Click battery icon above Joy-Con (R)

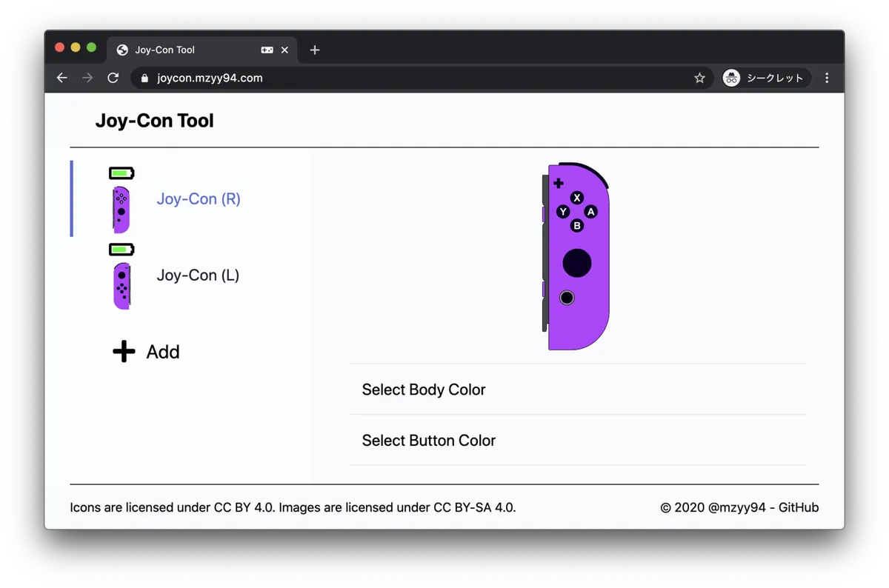[x=121, y=173]
